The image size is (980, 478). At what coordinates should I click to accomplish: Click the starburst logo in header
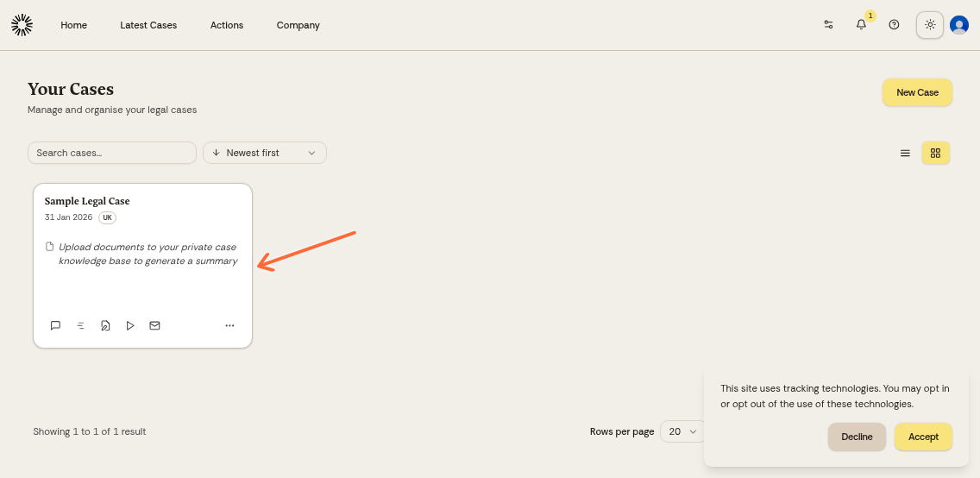(22, 25)
